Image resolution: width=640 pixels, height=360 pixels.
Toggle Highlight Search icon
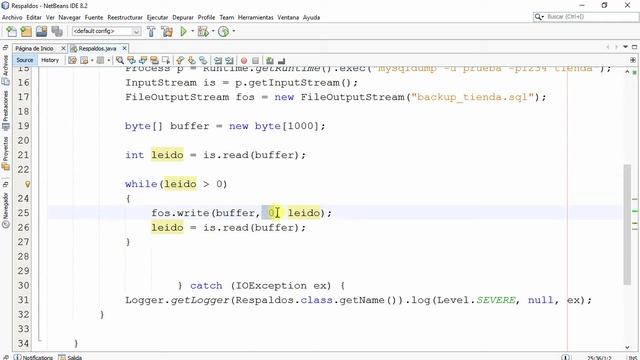(154, 60)
